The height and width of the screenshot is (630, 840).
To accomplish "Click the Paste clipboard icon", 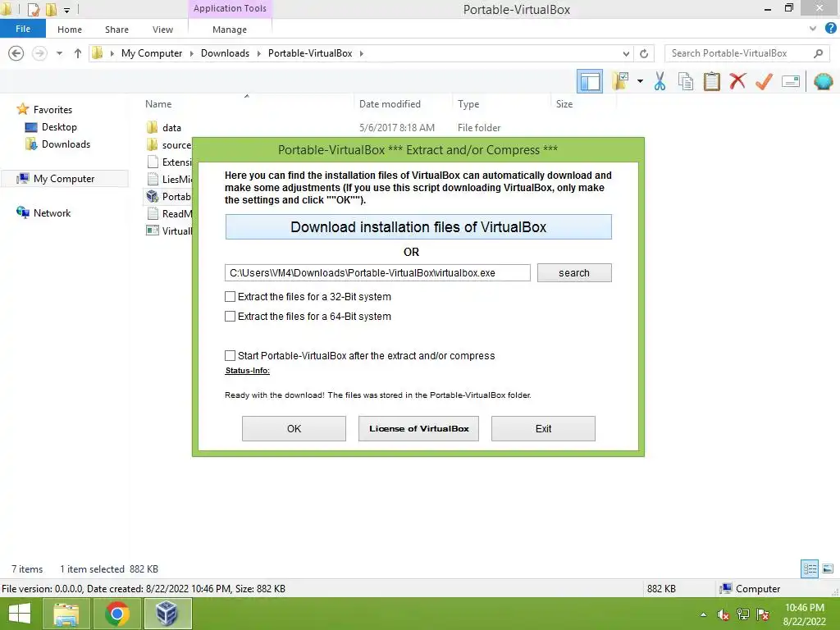I will click(x=711, y=81).
